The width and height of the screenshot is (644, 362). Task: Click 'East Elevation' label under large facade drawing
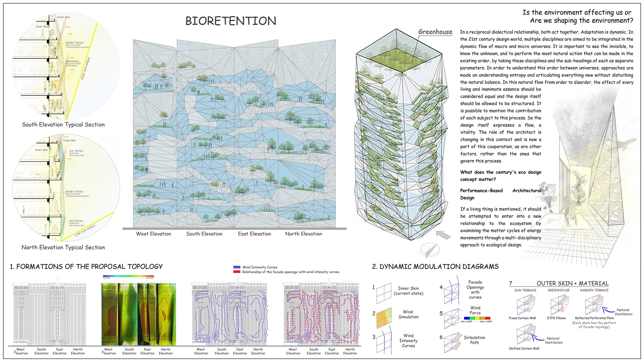[x=255, y=234]
